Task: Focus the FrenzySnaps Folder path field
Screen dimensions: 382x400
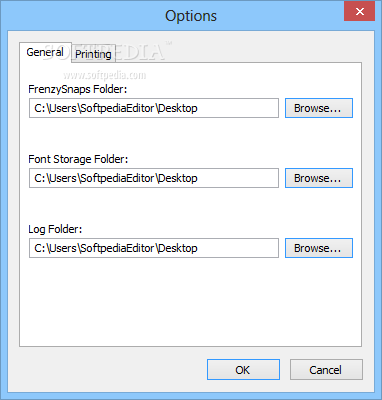Action: tap(154, 108)
